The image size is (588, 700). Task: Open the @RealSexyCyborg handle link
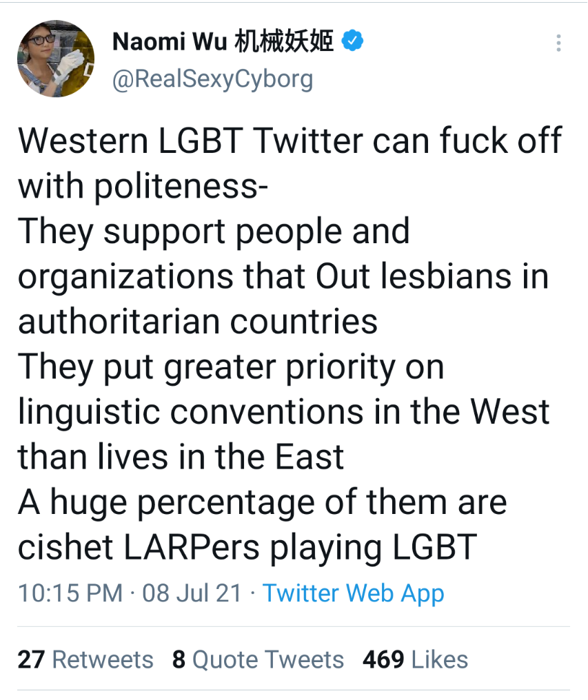pyautogui.click(x=213, y=79)
